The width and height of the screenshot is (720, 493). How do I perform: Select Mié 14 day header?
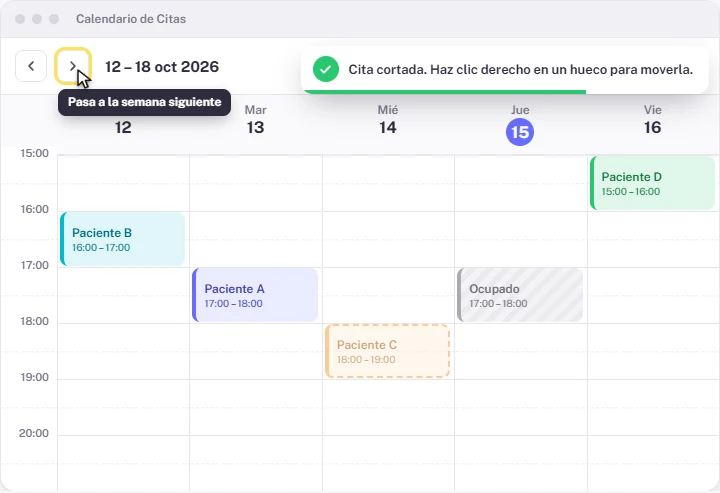coord(388,120)
